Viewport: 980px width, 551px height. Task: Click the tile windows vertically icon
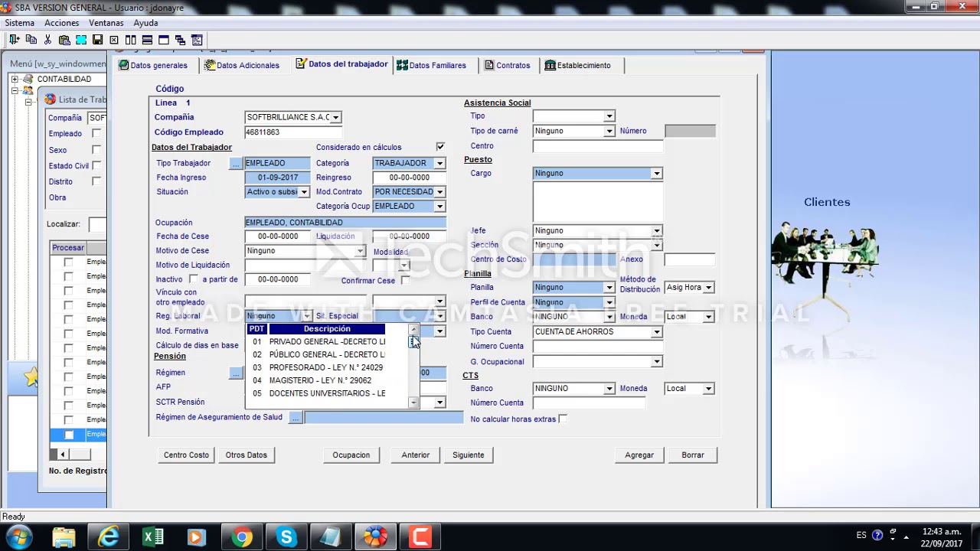click(130, 40)
